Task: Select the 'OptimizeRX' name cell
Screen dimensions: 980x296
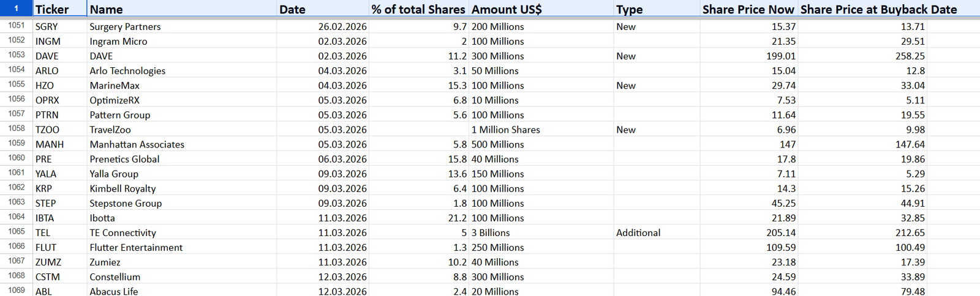Action: 182,100
